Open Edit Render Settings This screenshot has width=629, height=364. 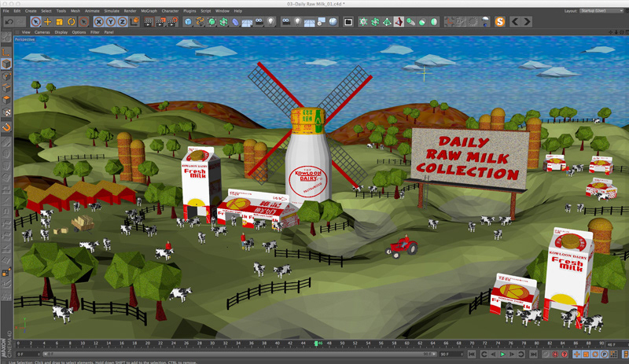click(x=172, y=22)
